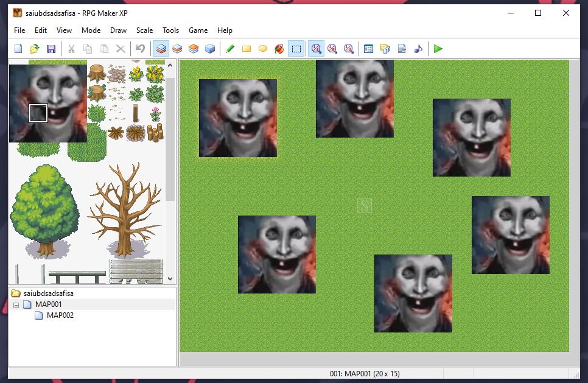Open the Game menu
Viewport: 588px width, 383px height.
point(198,30)
